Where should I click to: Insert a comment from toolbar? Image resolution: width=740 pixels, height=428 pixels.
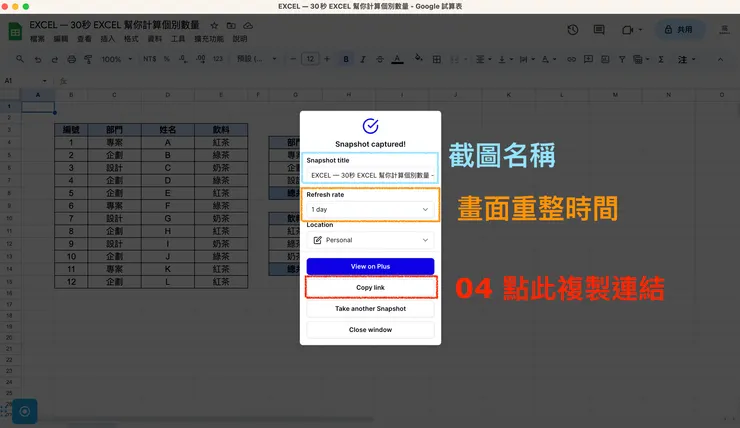(x=588, y=59)
